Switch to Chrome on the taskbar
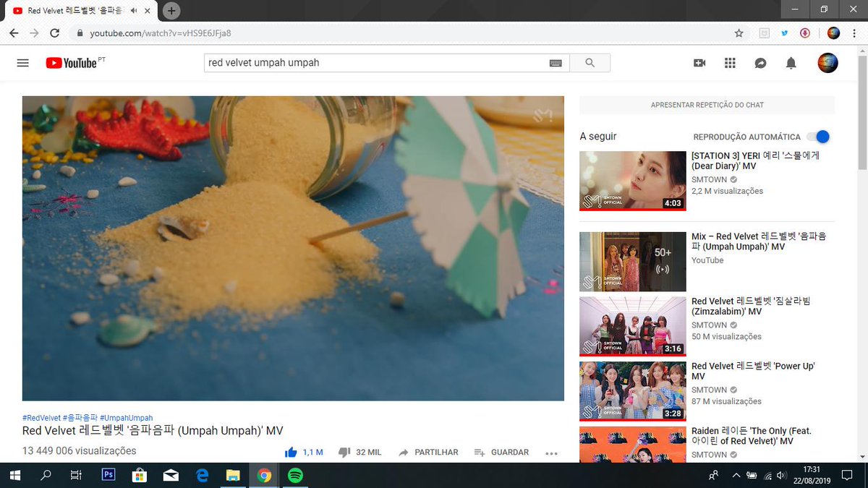Viewport: 868px width, 488px height. pos(264,475)
